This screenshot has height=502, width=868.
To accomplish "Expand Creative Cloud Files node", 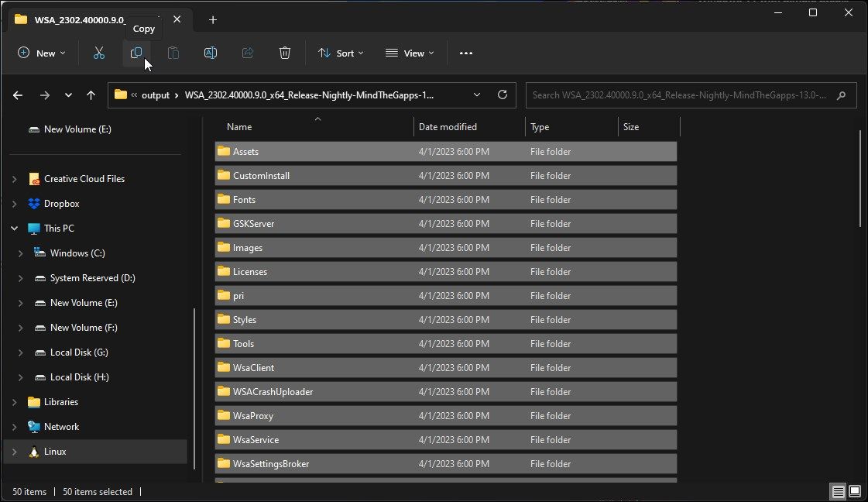I will (x=15, y=179).
